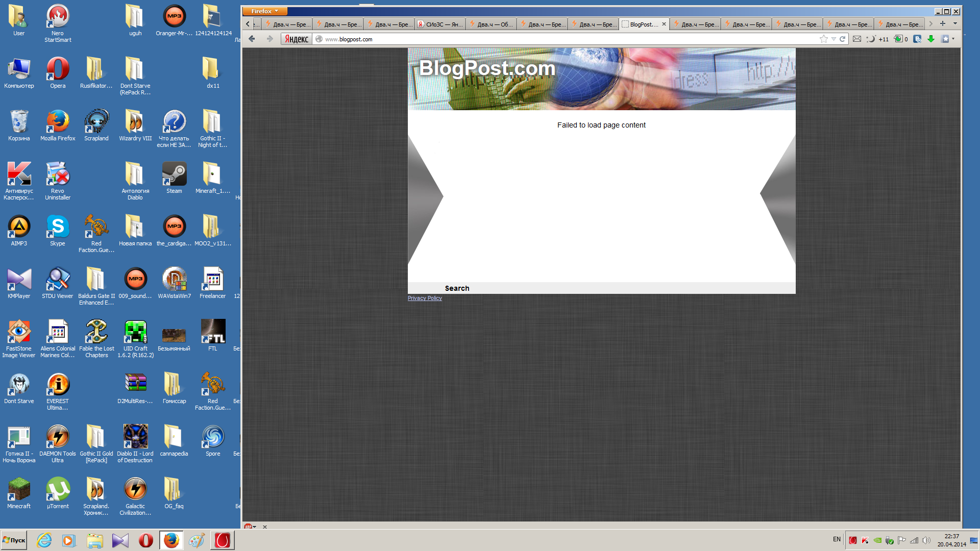Open the bookmarks star menu button
This screenshot has width=980, height=551.
coord(945,39)
